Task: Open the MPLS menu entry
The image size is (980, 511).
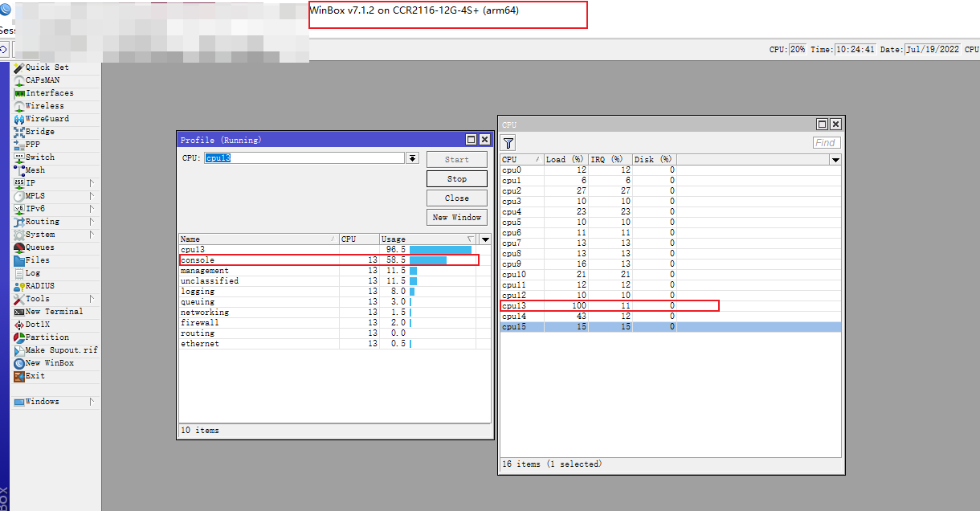Action: coord(35,196)
